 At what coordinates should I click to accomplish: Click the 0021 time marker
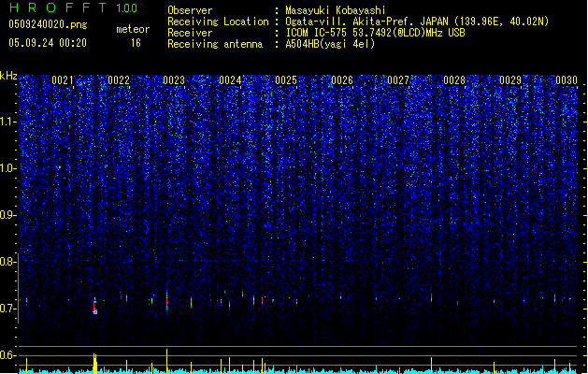[63, 80]
